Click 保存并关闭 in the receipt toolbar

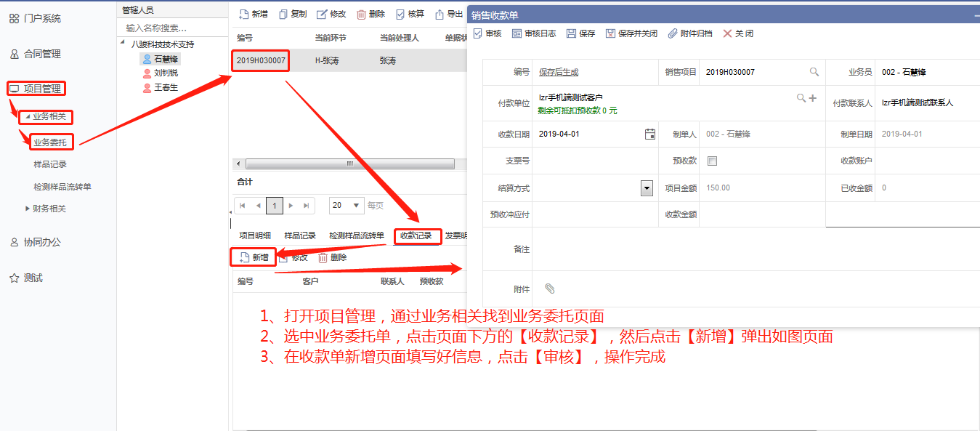610,33
